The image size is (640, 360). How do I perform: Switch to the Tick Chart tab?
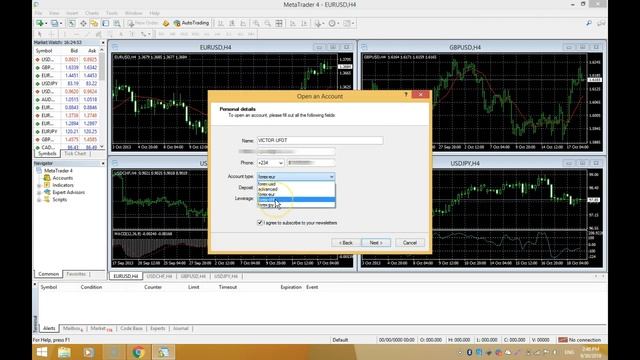point(75,153)
